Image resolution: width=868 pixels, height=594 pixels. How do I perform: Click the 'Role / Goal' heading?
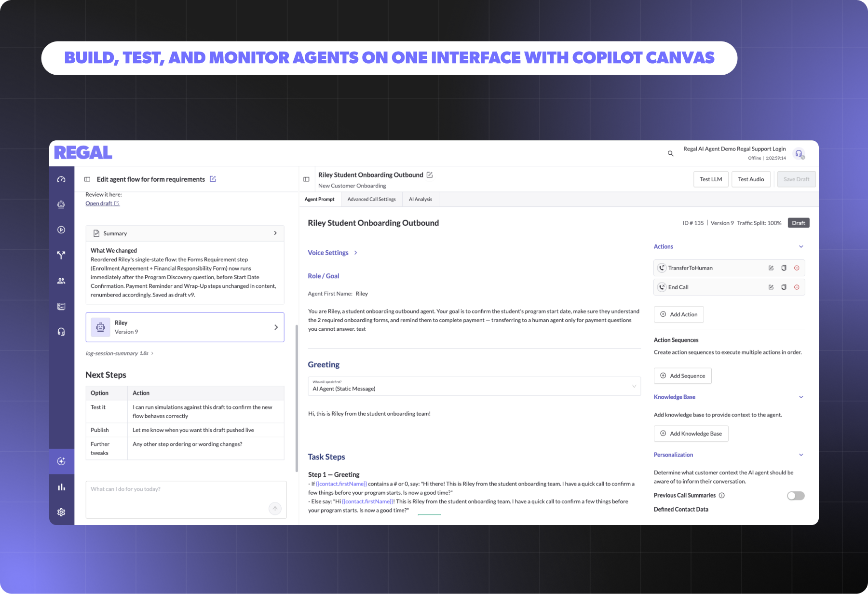tap(324, 276)
